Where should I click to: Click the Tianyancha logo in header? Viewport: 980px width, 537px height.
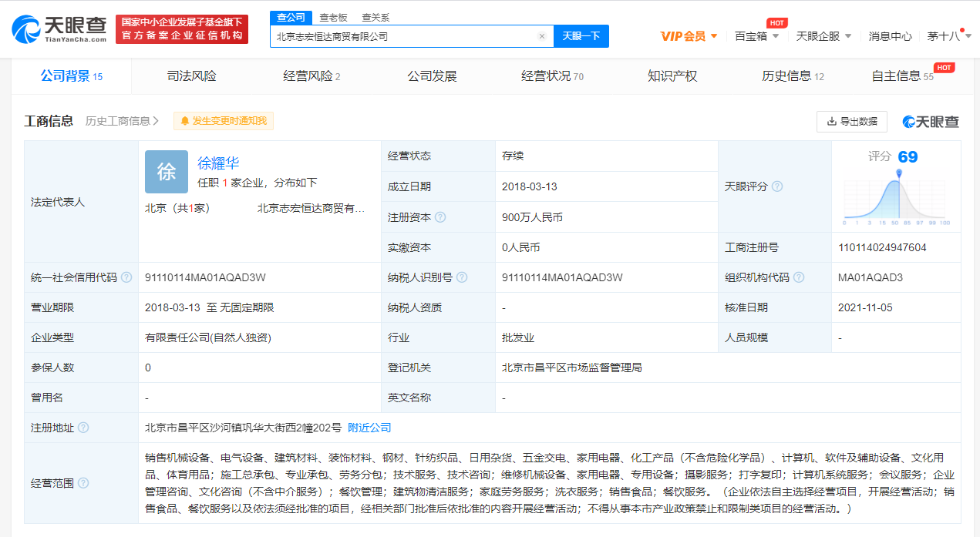coord(59,28)
